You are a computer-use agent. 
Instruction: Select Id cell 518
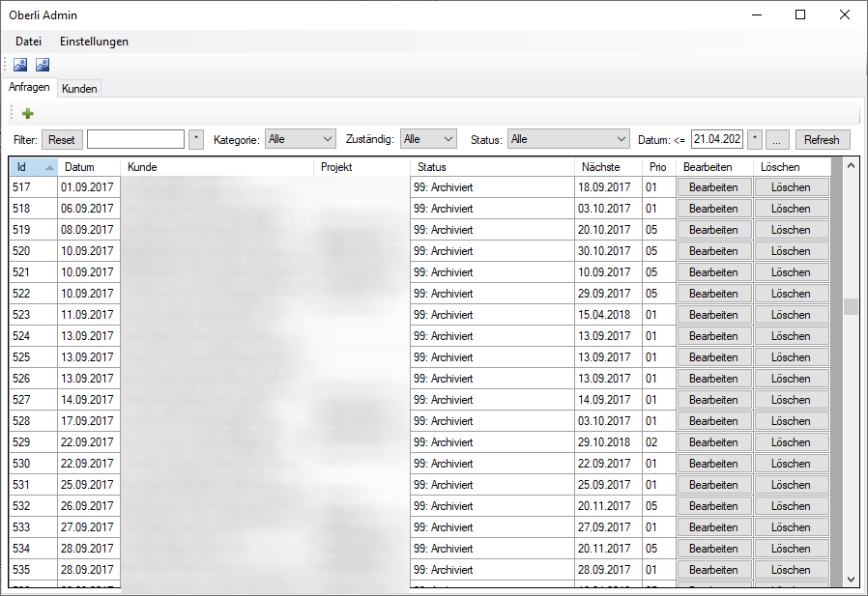[33, 209]
